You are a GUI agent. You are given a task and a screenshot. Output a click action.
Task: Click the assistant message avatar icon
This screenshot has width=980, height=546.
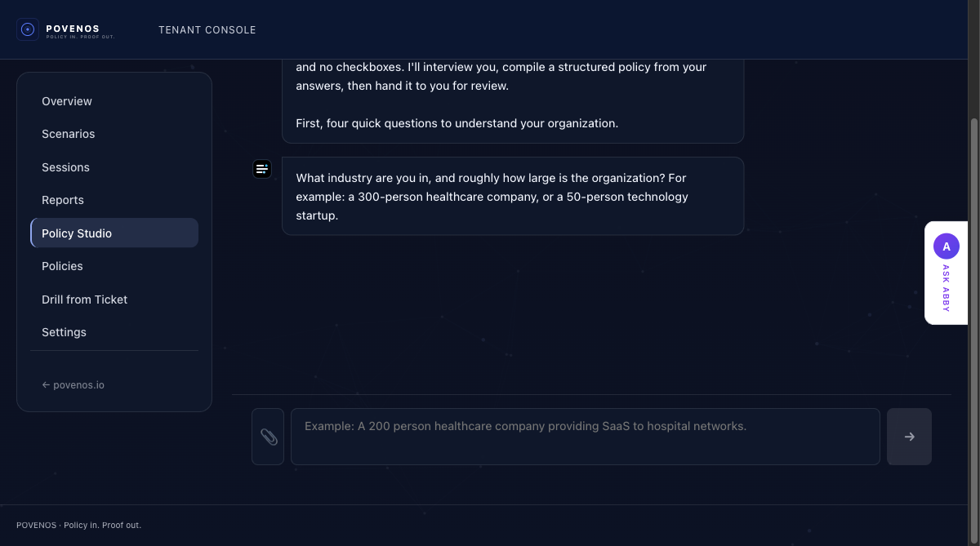(x=261, y=169)
